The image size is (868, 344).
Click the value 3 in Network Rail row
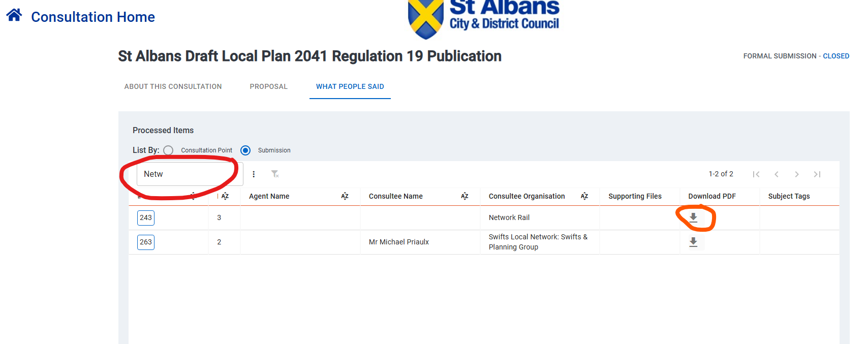[x=219, y=217]
